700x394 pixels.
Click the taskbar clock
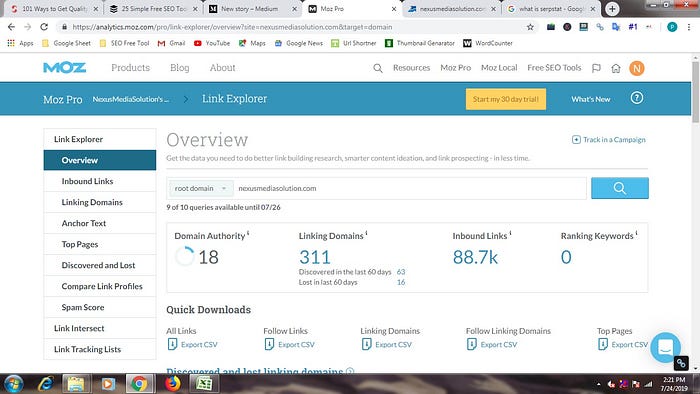click(674, 384)
